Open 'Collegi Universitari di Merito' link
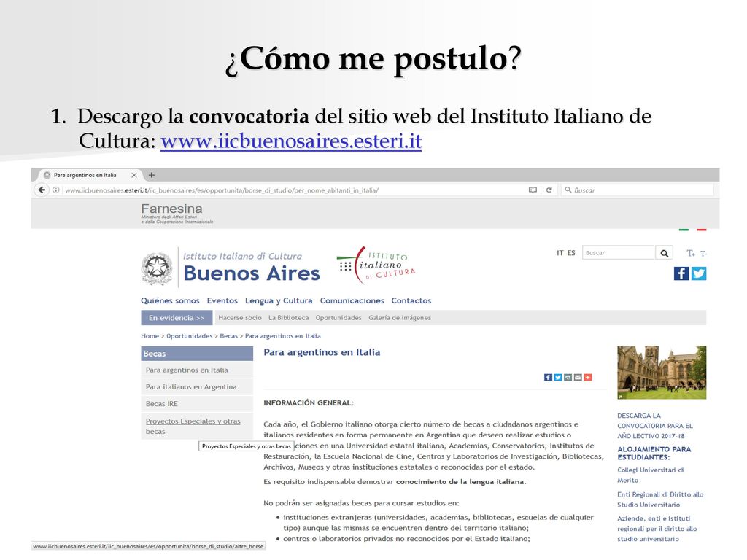Screen dimensions: 747x560 (x=650, y=475)
